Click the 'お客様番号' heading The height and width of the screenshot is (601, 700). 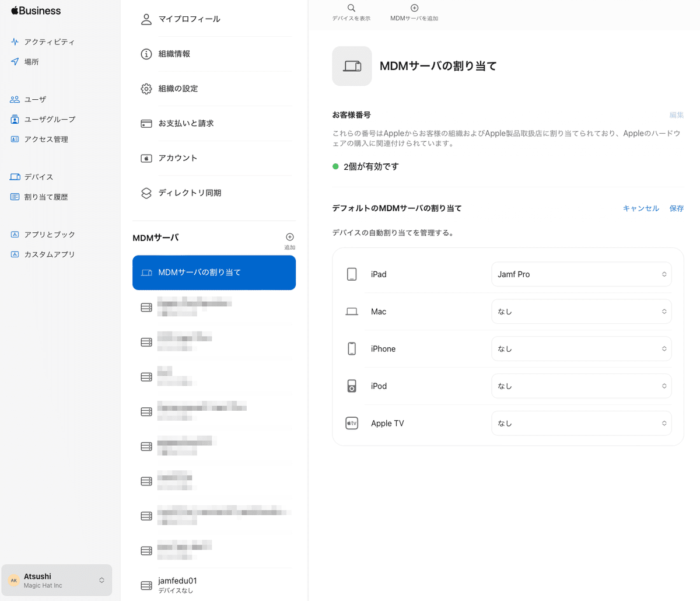point(351,115)
